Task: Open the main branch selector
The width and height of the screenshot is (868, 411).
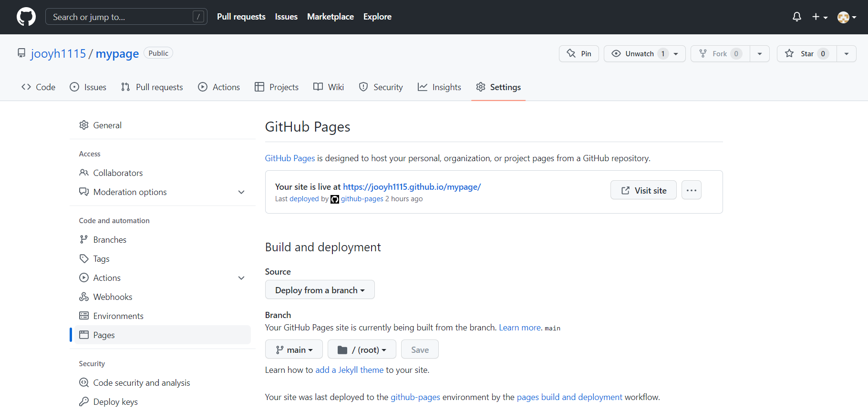Action: point(294,349)
